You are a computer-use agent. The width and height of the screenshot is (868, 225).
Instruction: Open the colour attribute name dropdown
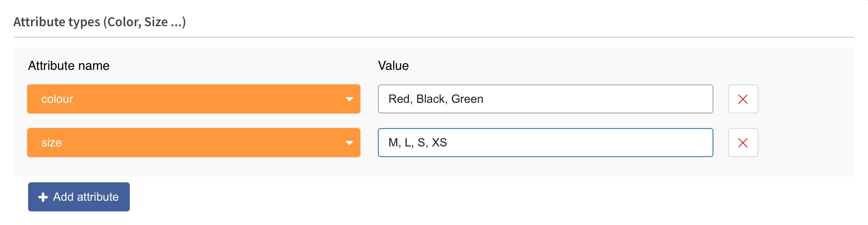tap(193, 99)
